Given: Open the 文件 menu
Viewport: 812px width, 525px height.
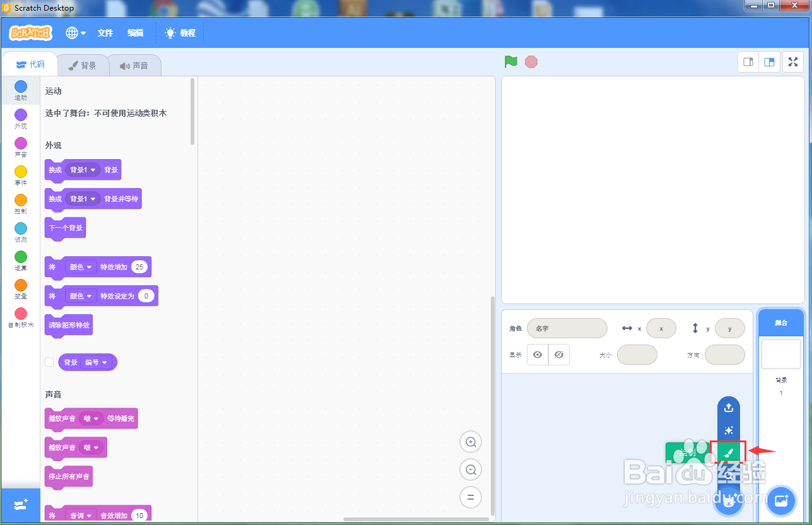Looking at the screenshot, I should 105,33.
